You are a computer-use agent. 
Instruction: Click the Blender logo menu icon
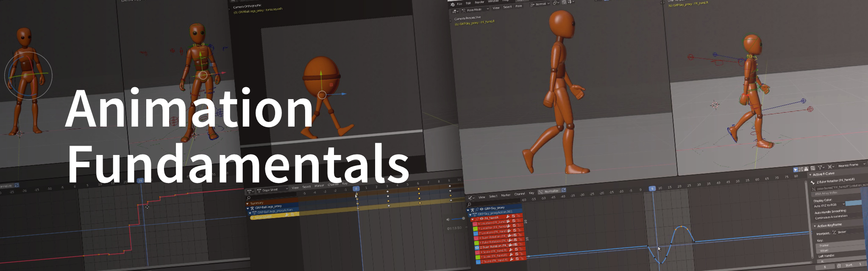[453, 4]
